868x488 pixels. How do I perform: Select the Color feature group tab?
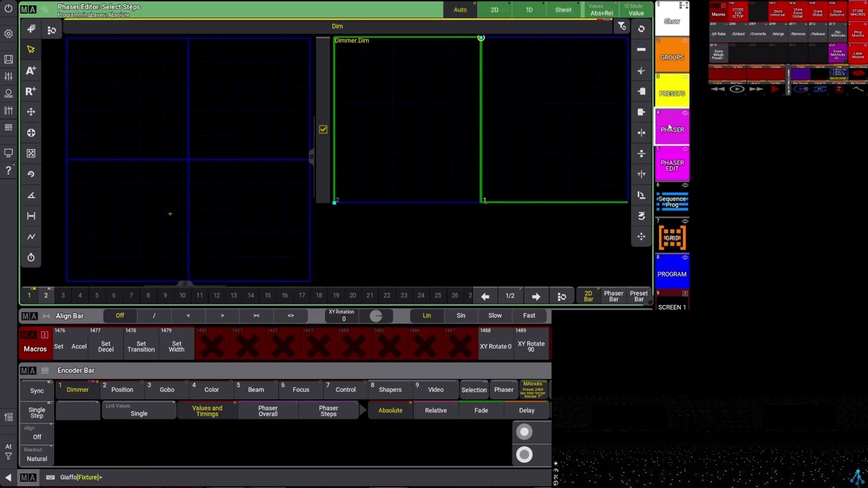(212, 390)
